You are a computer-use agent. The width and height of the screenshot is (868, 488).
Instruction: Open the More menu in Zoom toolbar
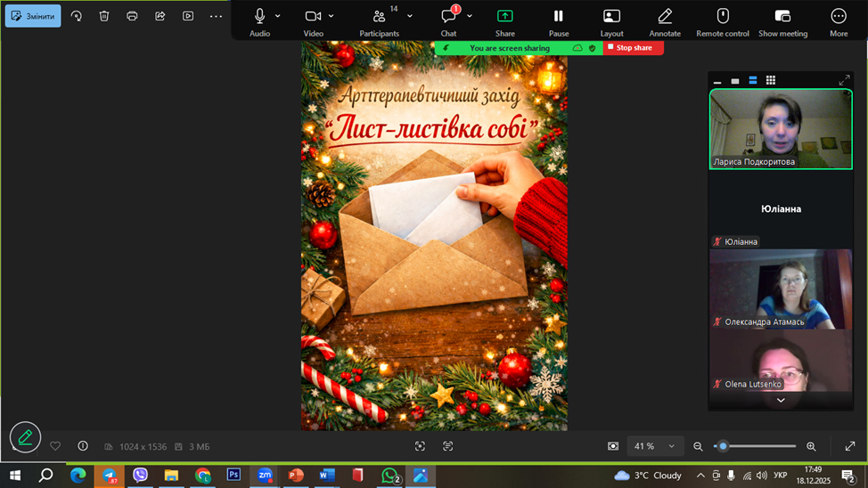tap(838, 17)
